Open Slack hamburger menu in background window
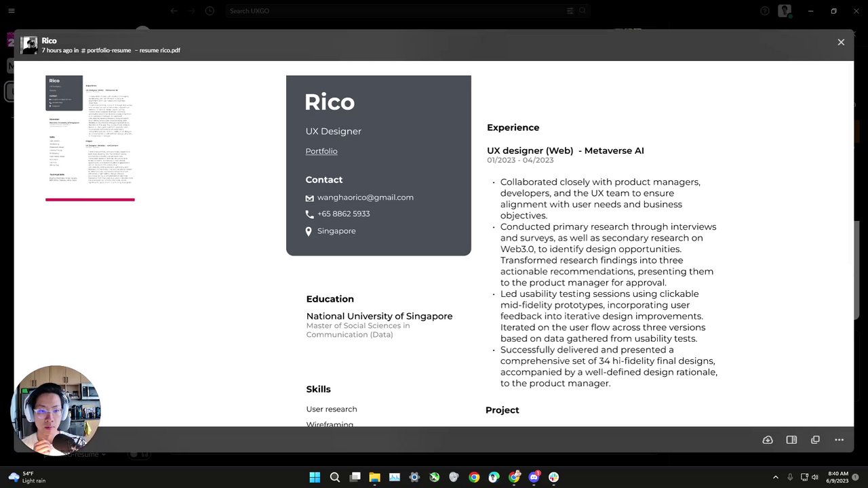The width and height of the screenshot is (868, 488). (x=11, y=11)
